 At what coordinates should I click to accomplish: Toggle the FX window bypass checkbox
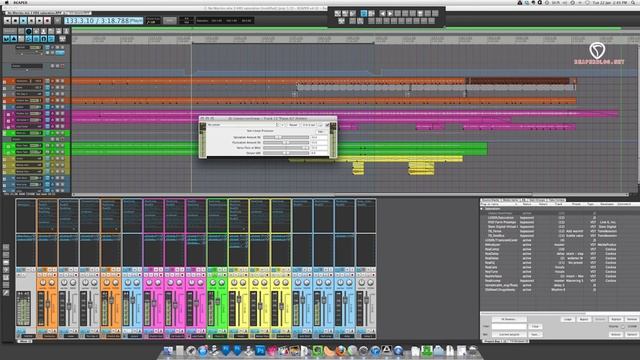pyautogui.click(x=327, y=125)
